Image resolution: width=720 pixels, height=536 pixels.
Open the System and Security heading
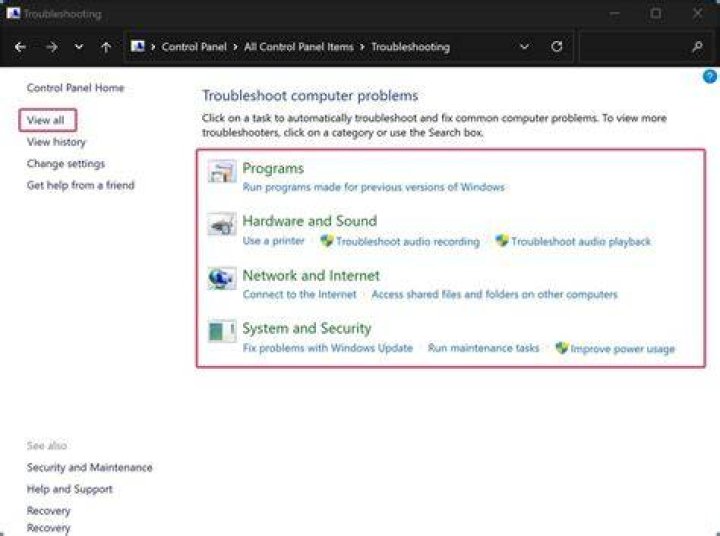[307, 328]
